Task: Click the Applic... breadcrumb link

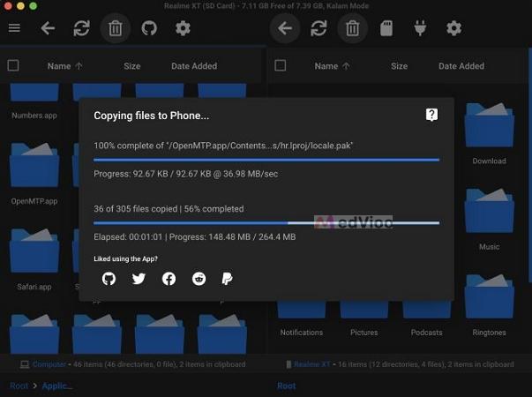Action: pos(57,386)
